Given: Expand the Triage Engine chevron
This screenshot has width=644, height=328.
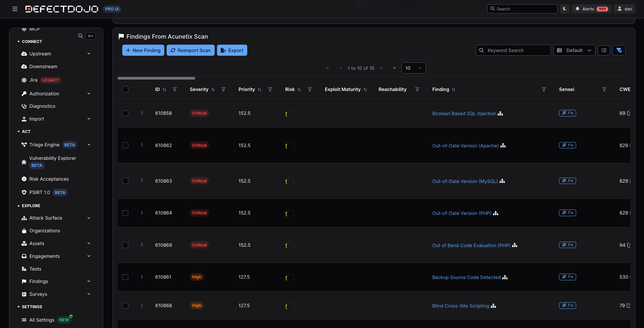Looking at the screenshot, I should coord(89,145).
